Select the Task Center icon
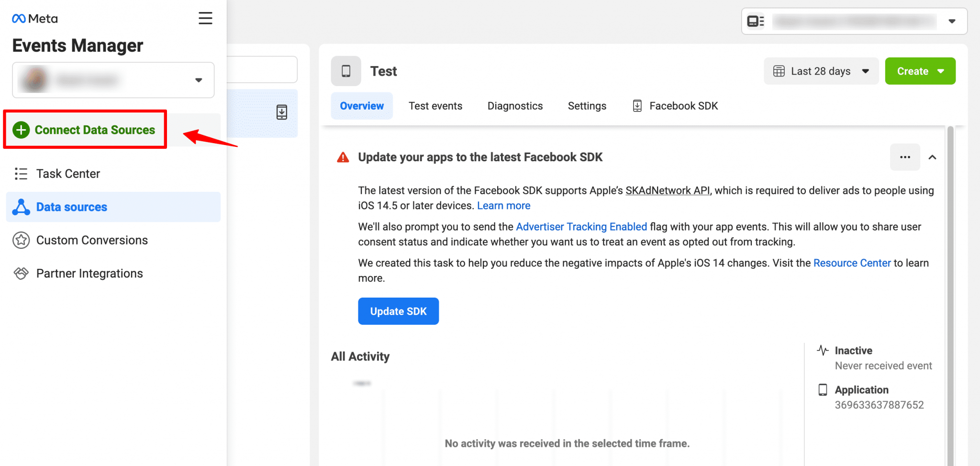 (21, 174)
